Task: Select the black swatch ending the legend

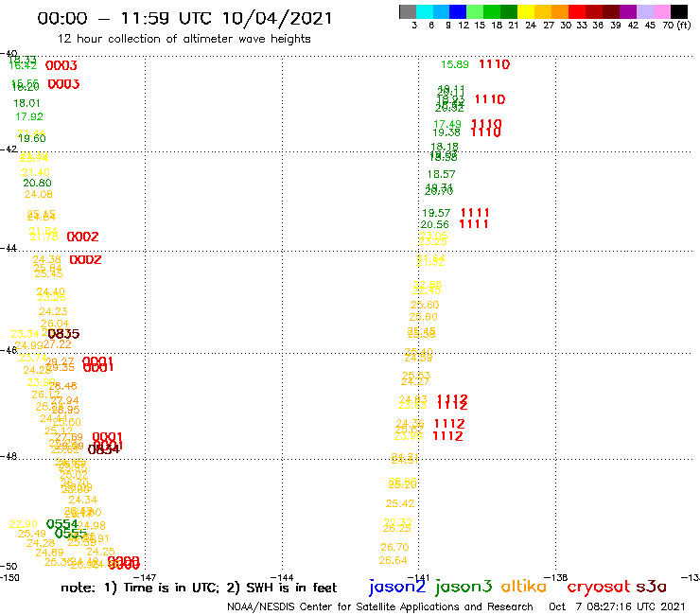Action: pos(678,11)
